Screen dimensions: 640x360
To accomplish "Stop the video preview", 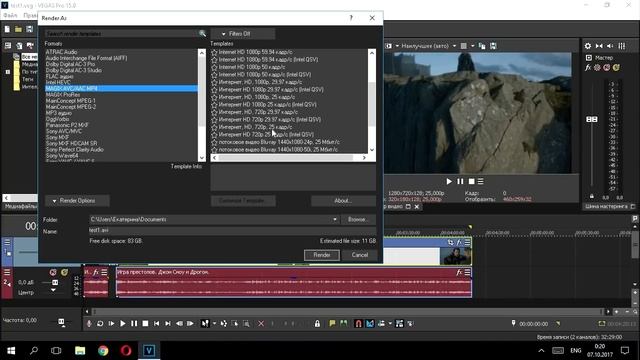I will click(471, 181).
